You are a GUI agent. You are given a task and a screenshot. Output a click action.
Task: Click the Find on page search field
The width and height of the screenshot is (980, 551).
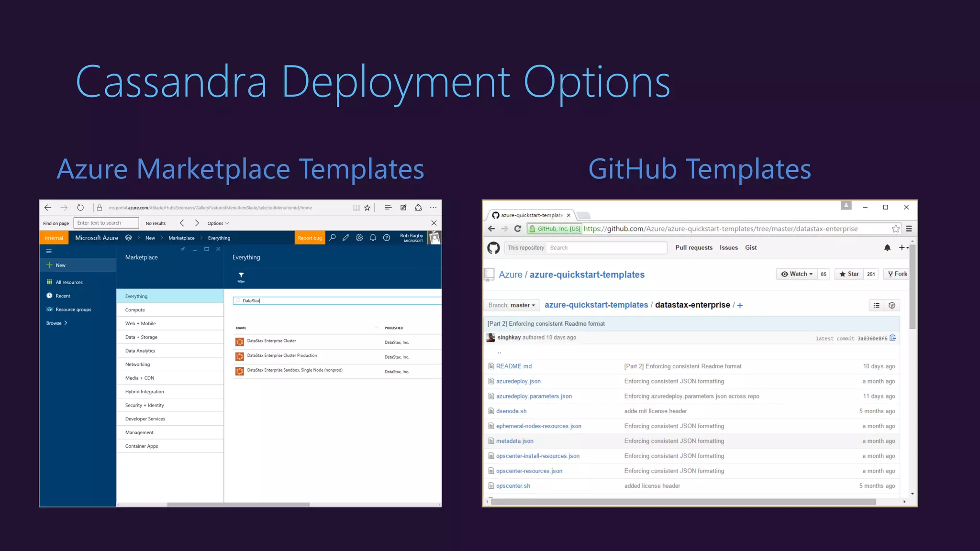point(106,223)
